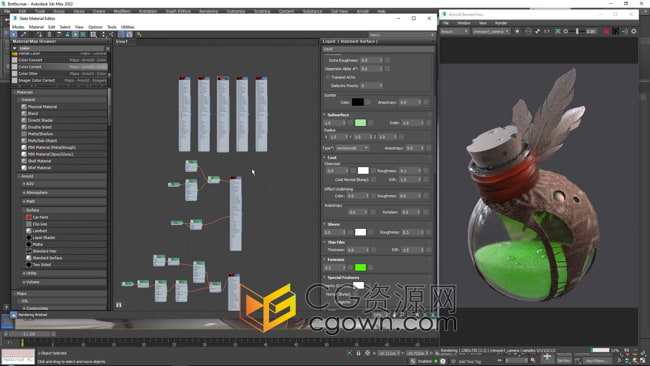The width and height of the screenshot is (650, 366).
Task: Click the black Scatter Color swatch
Action: pyautogui.click(x=357, y=102)
